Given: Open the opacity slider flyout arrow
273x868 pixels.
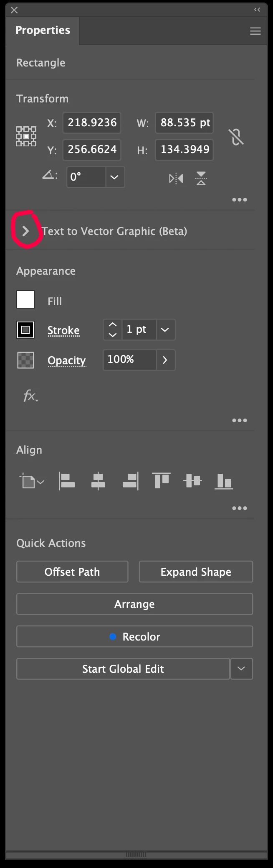Looking at the screenshot, I should tap(165, 360).
